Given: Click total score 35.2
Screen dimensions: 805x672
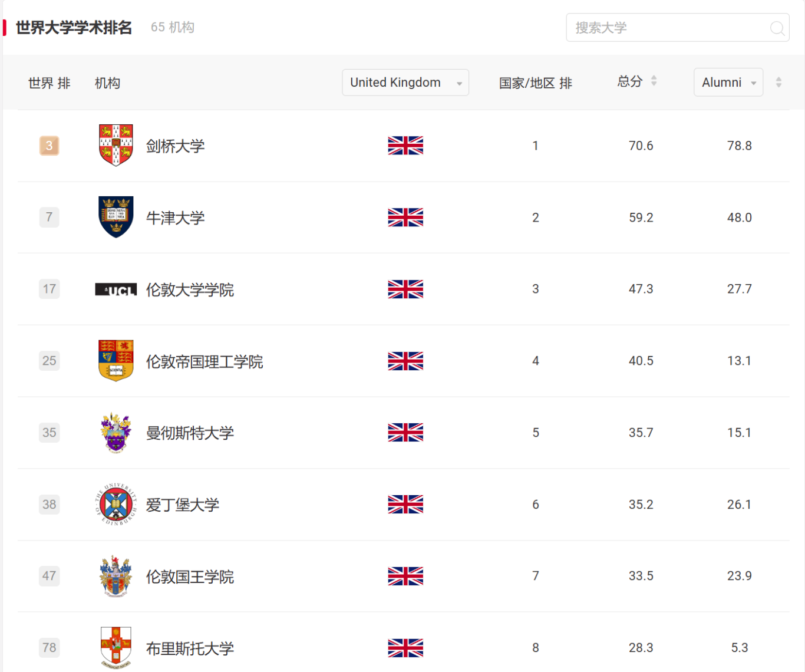Looking at the screenshot, I should 641,505.
